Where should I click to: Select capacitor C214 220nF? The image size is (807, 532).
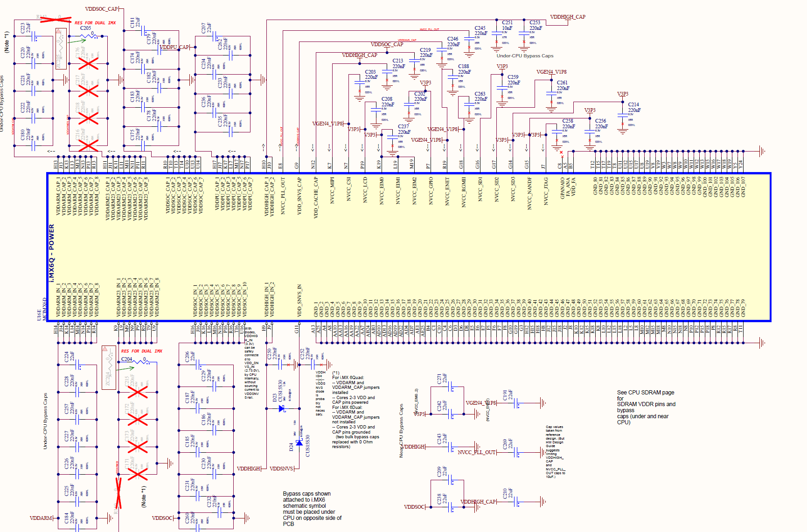point(623,116)
